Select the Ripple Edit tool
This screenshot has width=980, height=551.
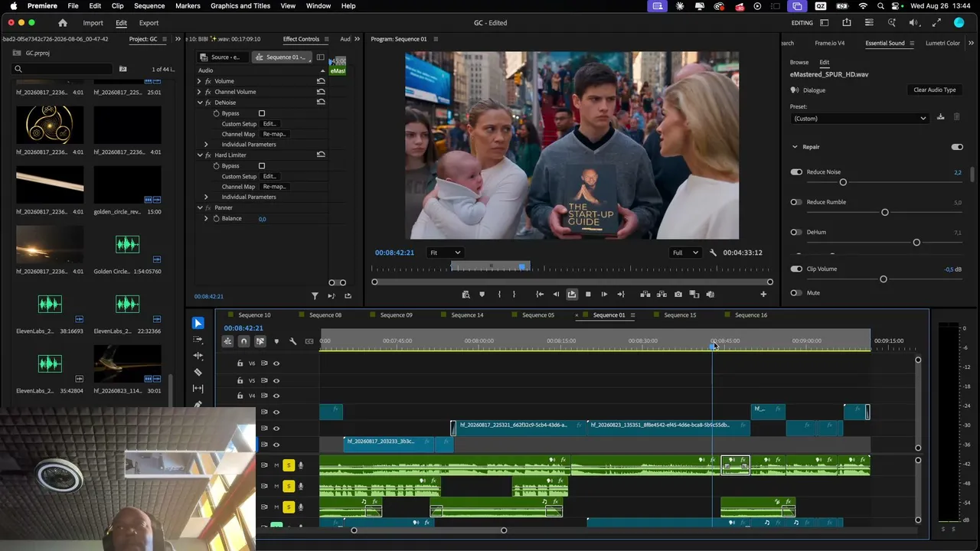click(x=198, y=356)
